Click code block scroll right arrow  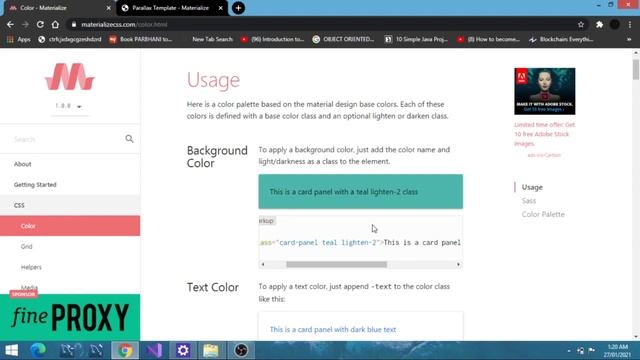(x=458, y=264)
